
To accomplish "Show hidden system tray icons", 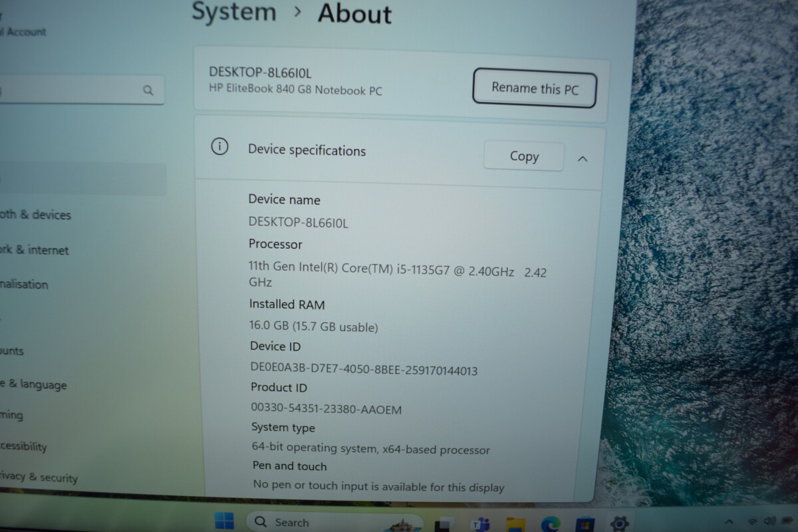I will tap(729, 522).
